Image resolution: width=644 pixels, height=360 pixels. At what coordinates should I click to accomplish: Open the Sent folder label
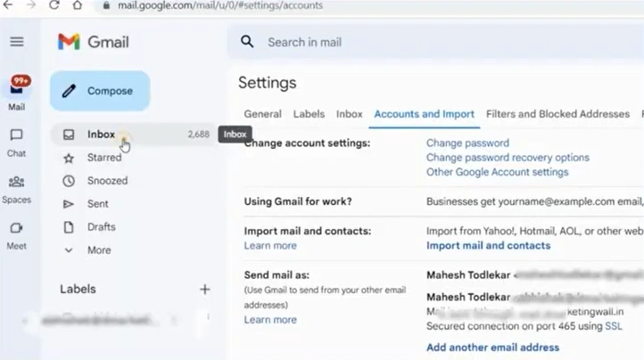[98, 204]
